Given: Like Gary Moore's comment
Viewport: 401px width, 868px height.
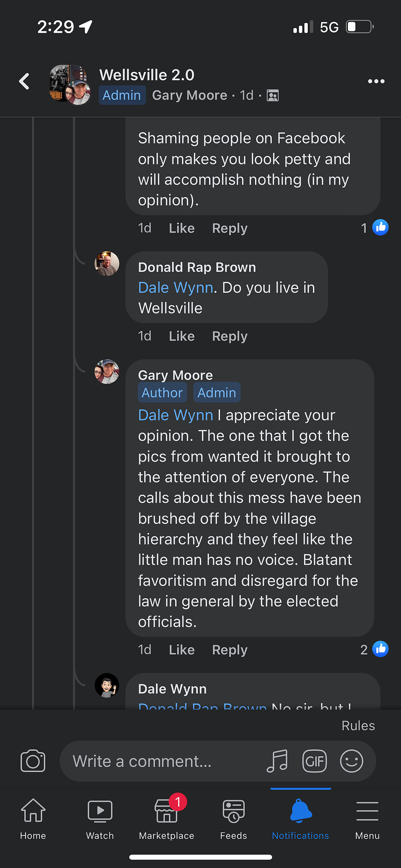Looking at the screenshot, I should point(181,650).
